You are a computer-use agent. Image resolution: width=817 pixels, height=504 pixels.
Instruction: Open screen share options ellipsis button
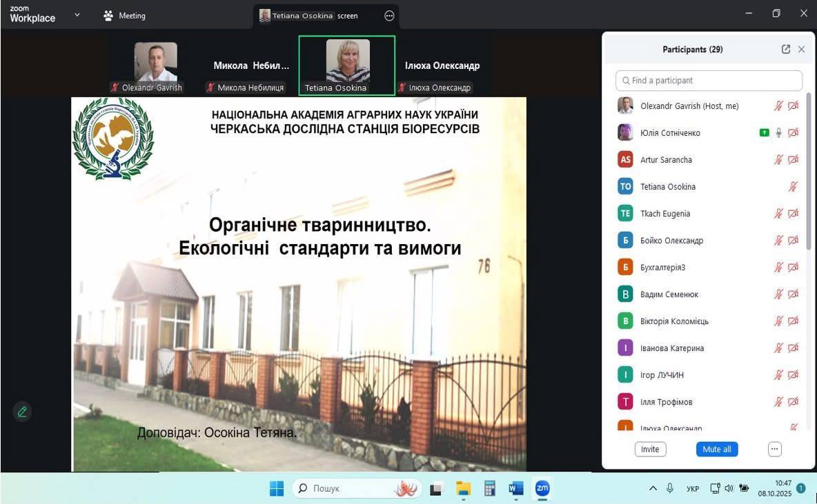point(389,16)
